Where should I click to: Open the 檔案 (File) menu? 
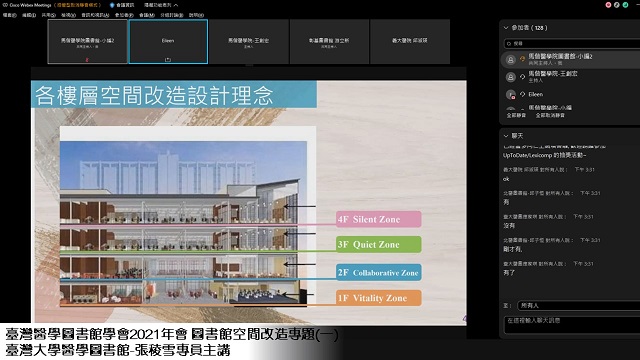9,15
